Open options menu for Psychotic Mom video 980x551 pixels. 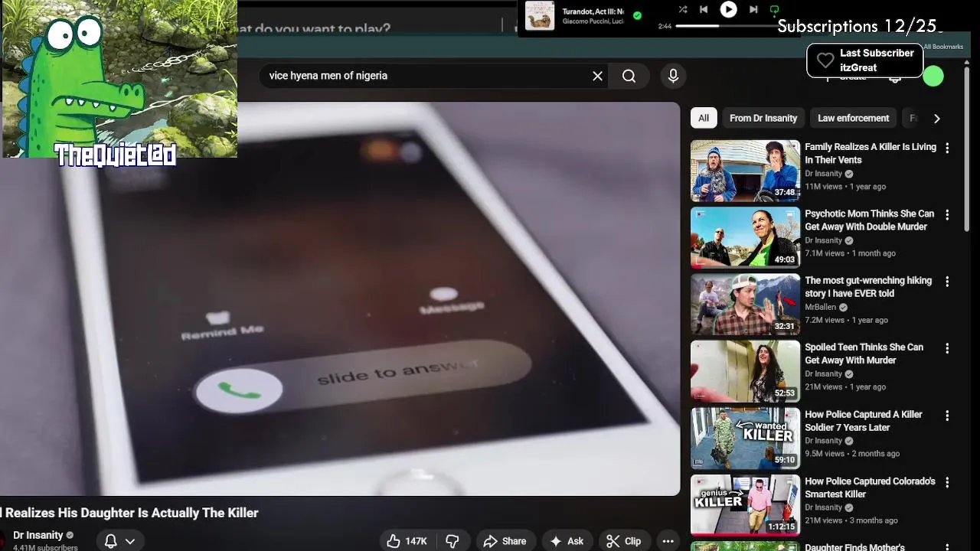pos(947,215)
